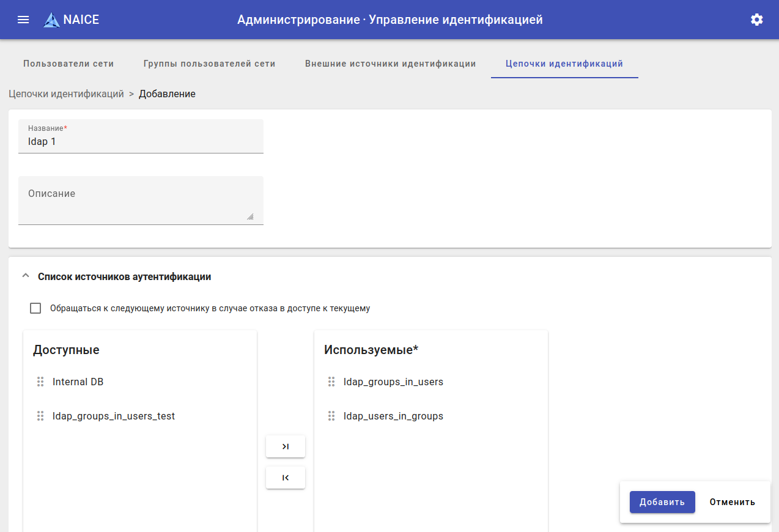Switch to Пользователи сети tab
The width and height of the screenshot is (779, 532).
point(68,64)
